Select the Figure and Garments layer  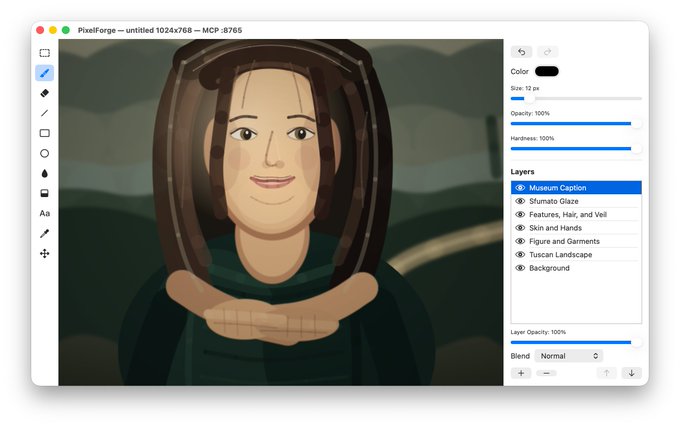(576, 241)
